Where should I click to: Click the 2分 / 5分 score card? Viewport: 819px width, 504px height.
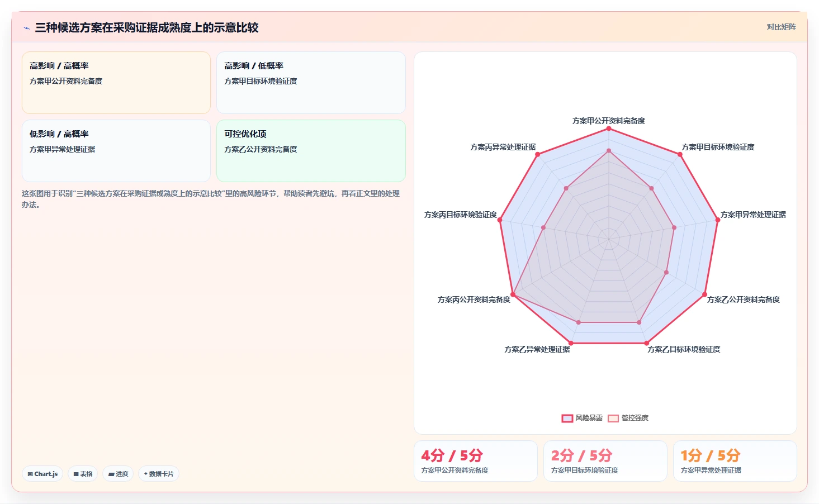pos(605,461)
